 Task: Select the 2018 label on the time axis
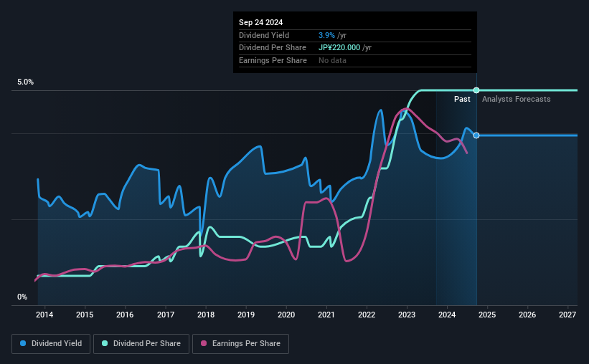click(206, 315)
